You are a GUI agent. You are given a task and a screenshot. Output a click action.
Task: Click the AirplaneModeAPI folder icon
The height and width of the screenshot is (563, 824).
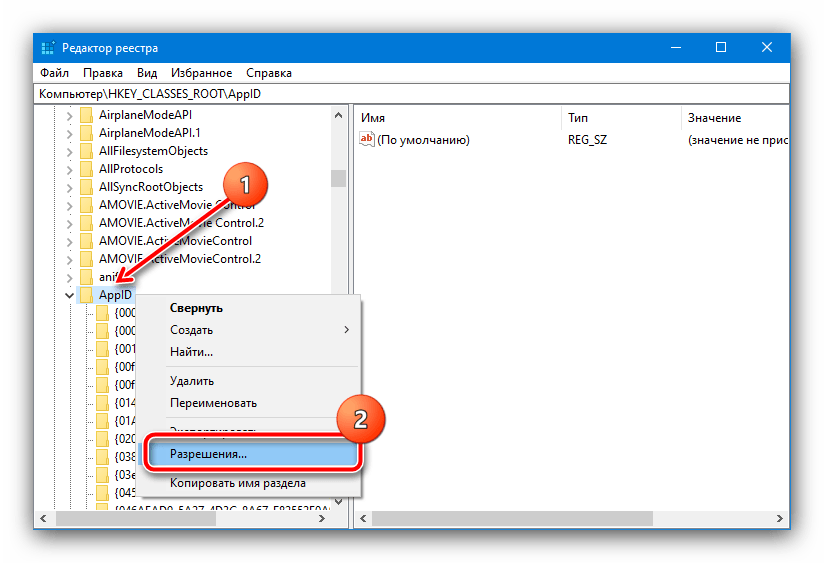point(87,115)
